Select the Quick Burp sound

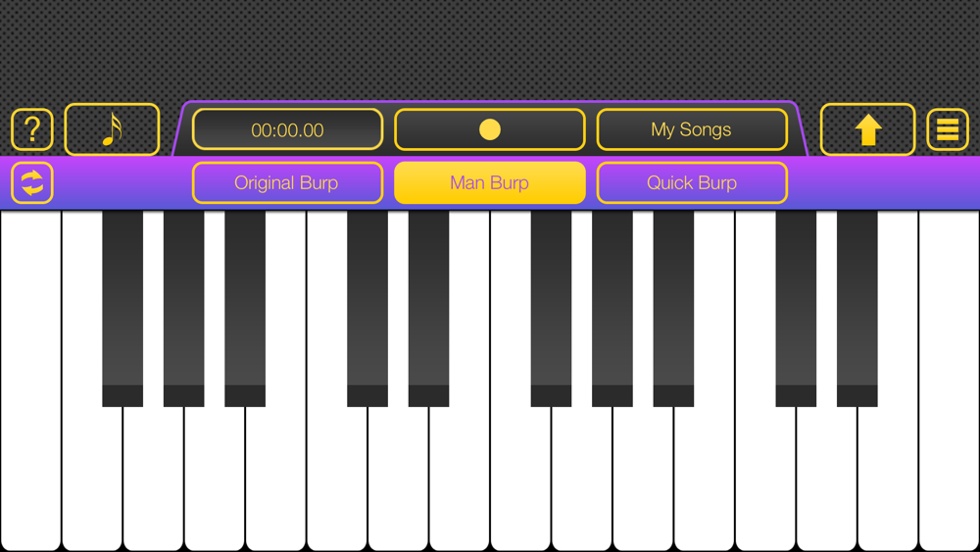coord(692,182)
